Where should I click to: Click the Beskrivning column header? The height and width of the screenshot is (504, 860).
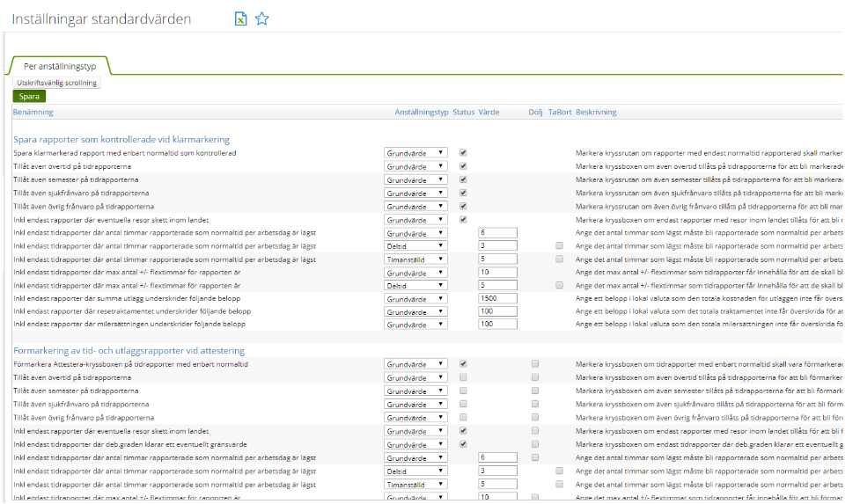[596, 113]
